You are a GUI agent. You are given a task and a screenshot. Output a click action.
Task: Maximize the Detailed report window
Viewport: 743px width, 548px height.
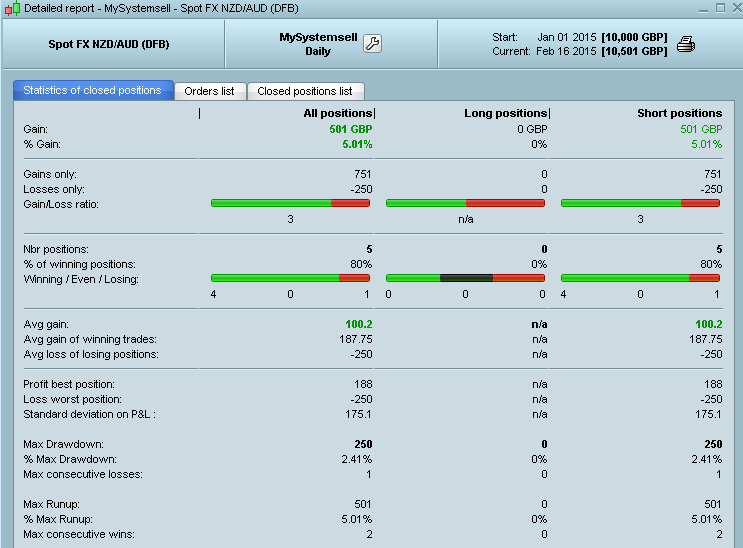[720, 8]
